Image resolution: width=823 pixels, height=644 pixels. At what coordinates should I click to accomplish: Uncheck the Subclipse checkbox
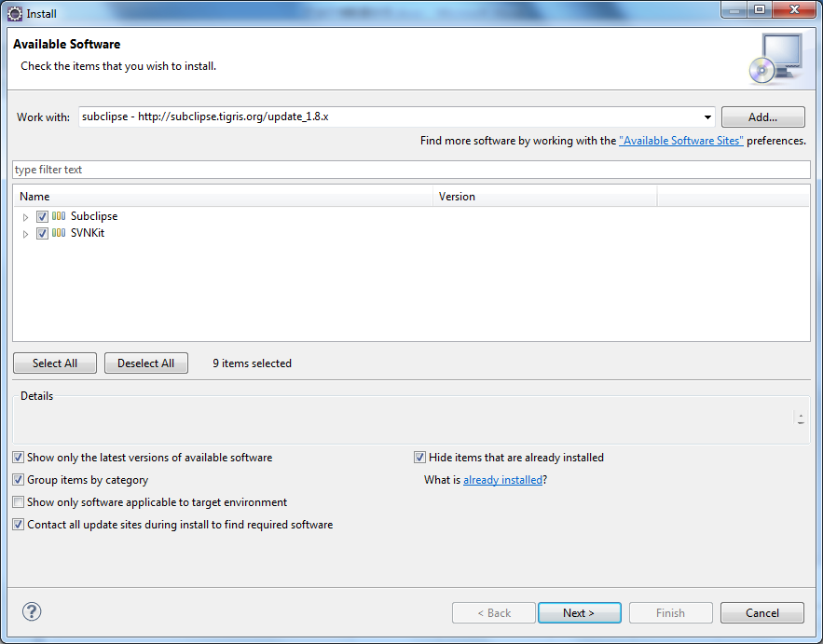pos(43,216)
